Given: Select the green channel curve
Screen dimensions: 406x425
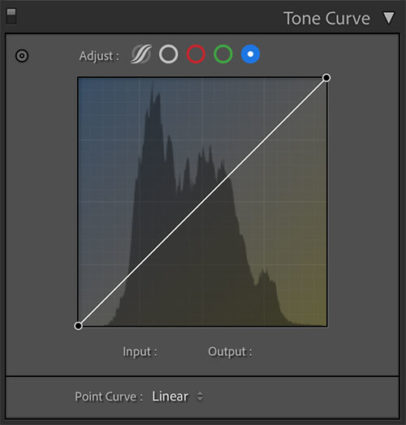Looking at the screenshot, I should pyautogui.click(x=223, y=54).
